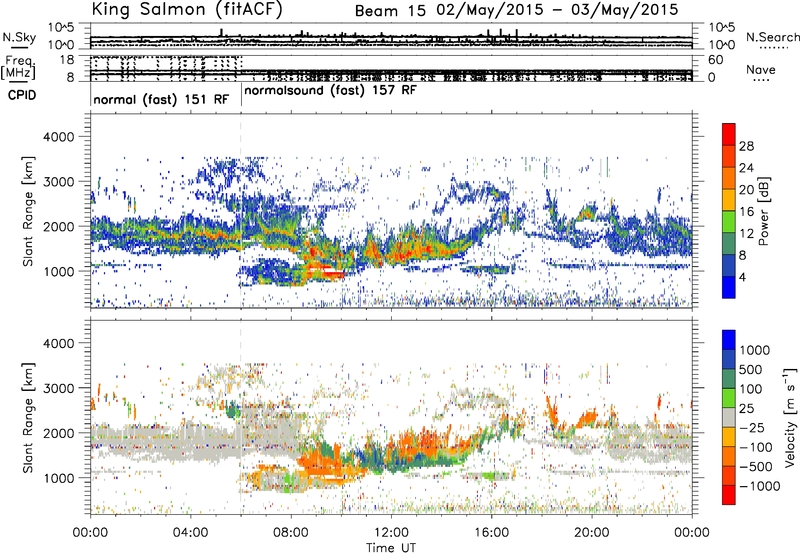Click the red bottom segment of the velocity color bar
Viewport: 800px width, 554px height.
729,495
